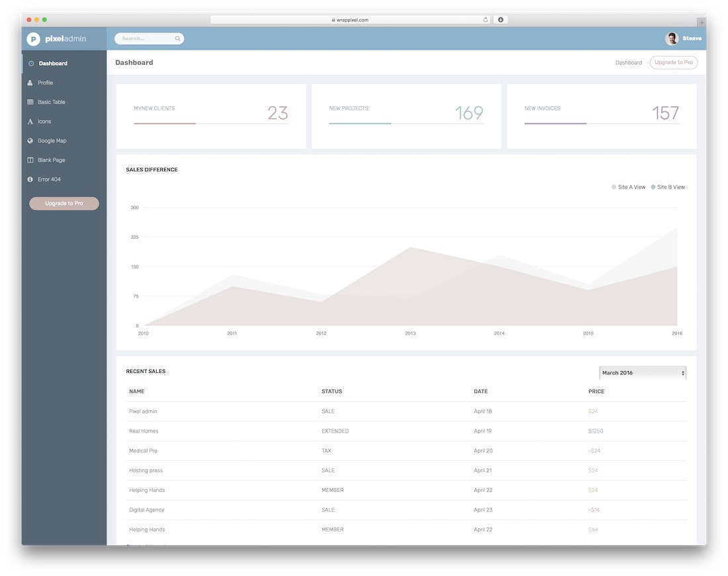The width and height of the screenshot is (728, 576).
Task: Open Error 404 page from sidebar
Action: pyautogui.click(x=64, y=179)
